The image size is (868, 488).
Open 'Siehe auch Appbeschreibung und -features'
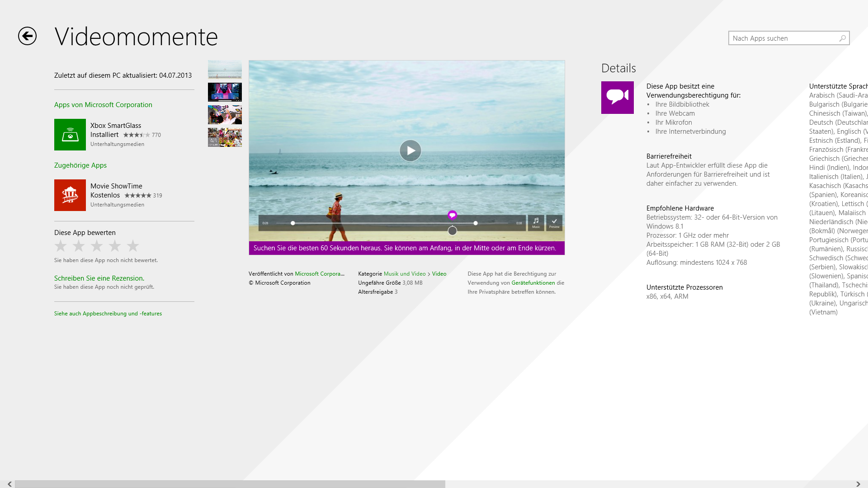coord(108,314)
